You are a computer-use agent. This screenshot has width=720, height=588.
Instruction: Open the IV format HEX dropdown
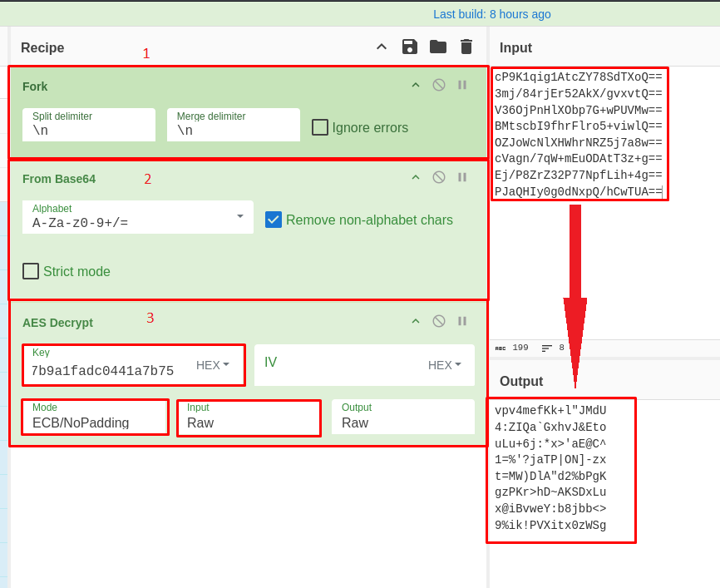pos(445,365)
